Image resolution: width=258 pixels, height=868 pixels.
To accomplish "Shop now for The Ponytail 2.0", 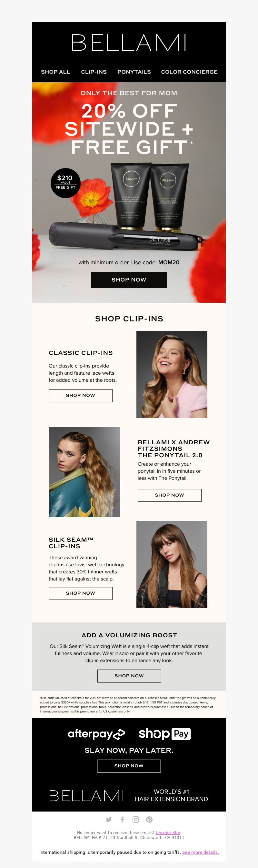I will coord(169,495).
